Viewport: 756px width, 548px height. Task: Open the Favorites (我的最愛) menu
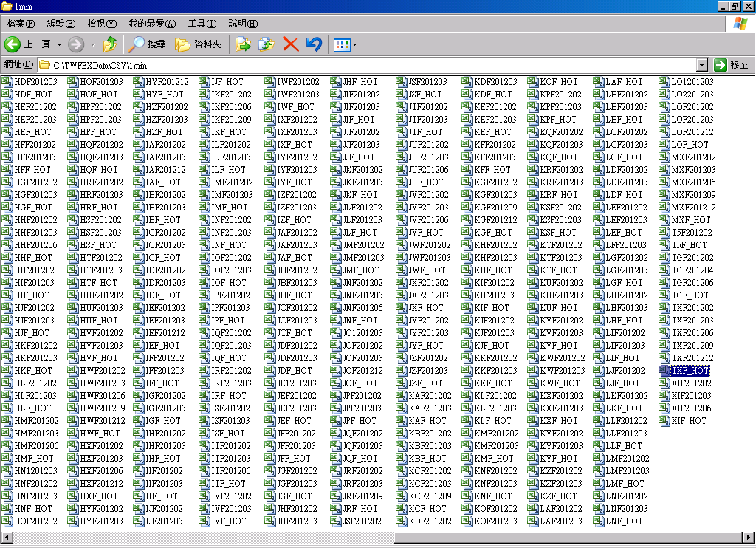pos(152,23)
